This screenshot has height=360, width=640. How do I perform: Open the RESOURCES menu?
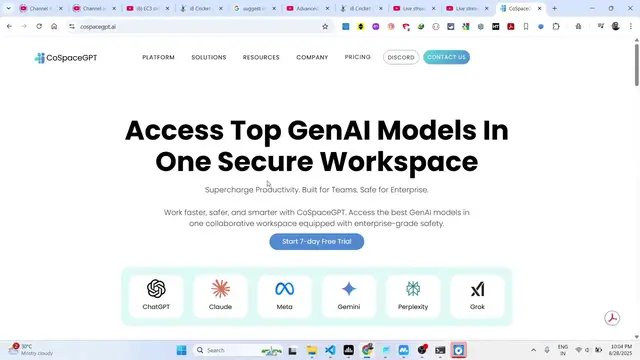(x=261, y=57)
